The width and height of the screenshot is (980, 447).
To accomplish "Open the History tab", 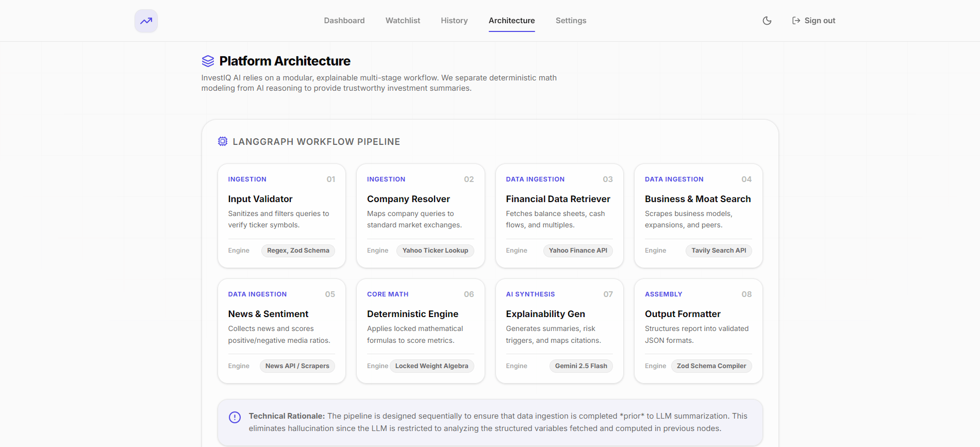I will pyautogui.click(x=454, y=21).
